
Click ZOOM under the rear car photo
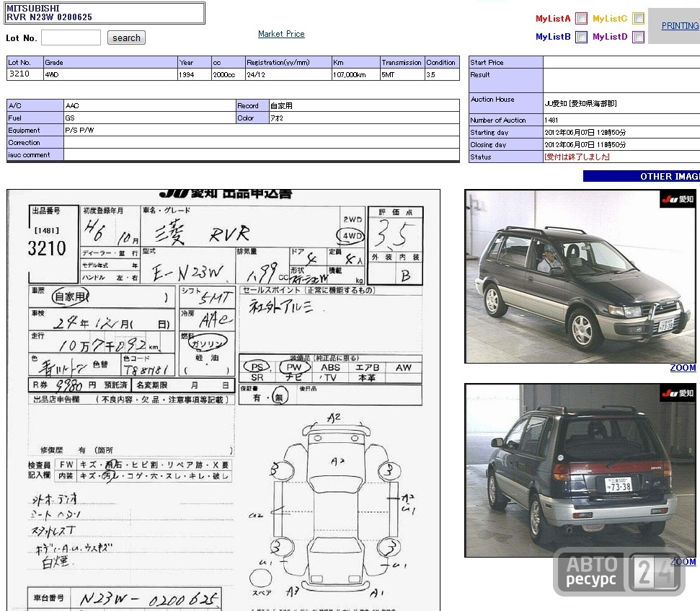click(683, 561)
